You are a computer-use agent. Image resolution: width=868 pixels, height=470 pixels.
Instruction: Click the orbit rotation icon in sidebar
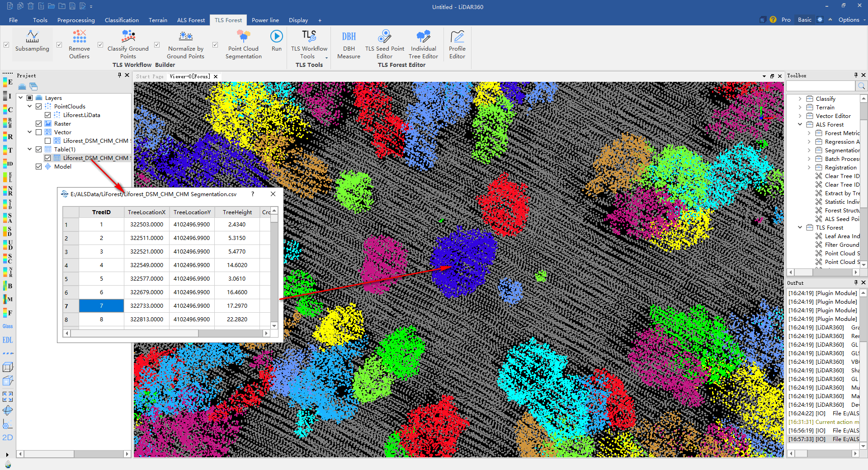point(8,410)
